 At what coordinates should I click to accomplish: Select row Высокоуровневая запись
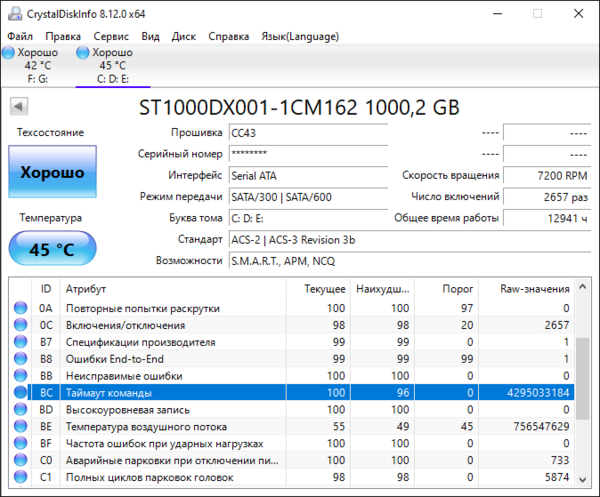pos(292,409)
